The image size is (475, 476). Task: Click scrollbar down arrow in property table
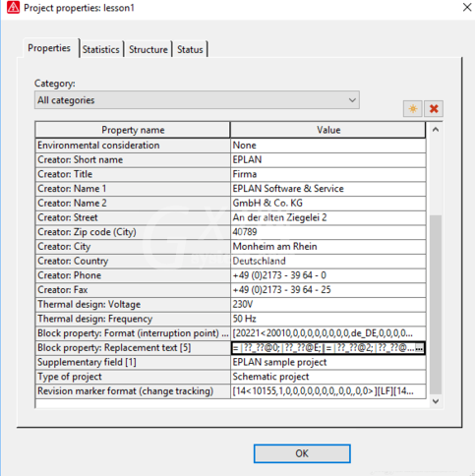coord(436,401)
